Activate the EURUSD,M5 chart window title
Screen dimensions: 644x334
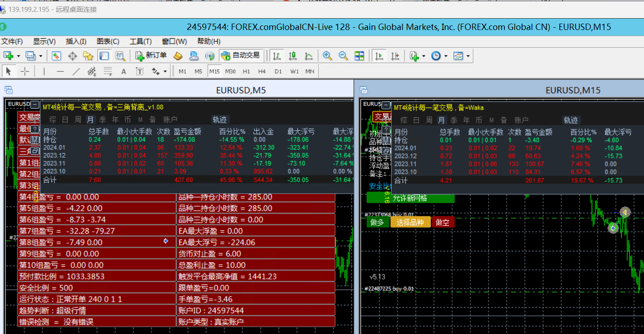(241, 90)
